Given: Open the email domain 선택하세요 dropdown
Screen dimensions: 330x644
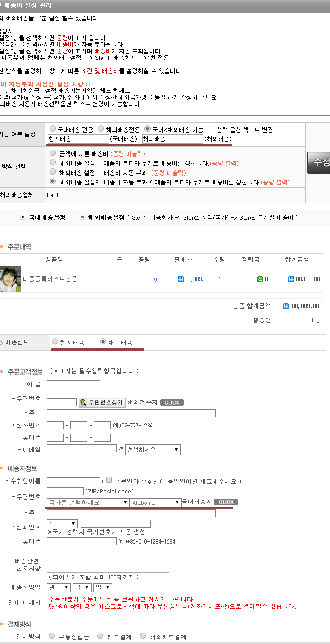Looking at the screenshot, I should [x=152, y=450].
